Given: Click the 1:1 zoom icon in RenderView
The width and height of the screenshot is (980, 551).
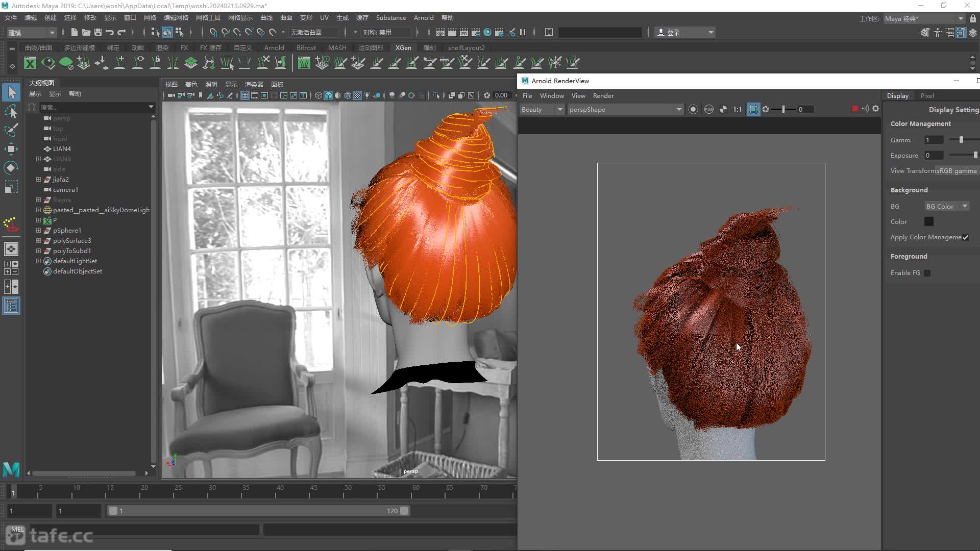Looking at the screenshot, I should (x=738, y=109).
